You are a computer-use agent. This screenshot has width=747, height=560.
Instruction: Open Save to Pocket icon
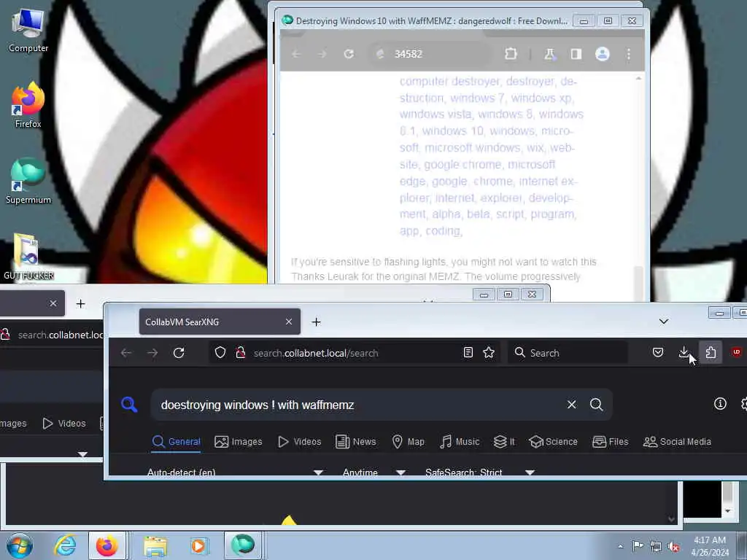(x=658, y=352)
